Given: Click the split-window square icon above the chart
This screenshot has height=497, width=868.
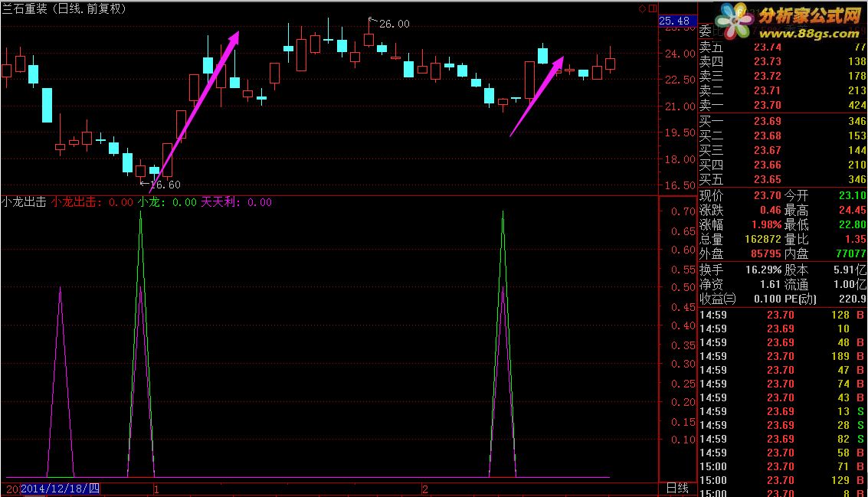Looking at the screenshot, I should (x=653, y=8).
